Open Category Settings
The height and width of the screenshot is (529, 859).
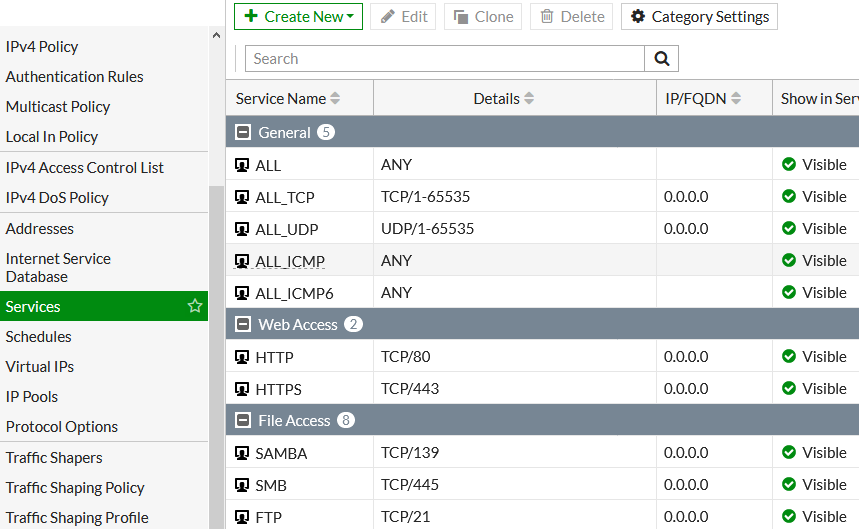[699, 17]
